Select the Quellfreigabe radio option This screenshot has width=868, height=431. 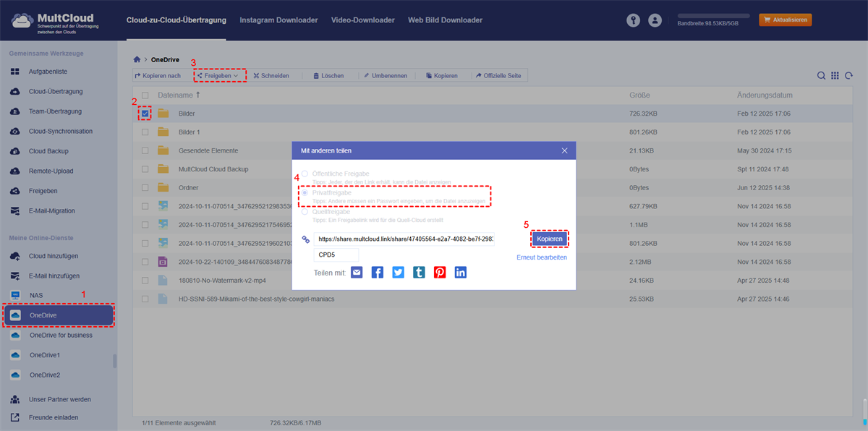click(x=305, y=212)
